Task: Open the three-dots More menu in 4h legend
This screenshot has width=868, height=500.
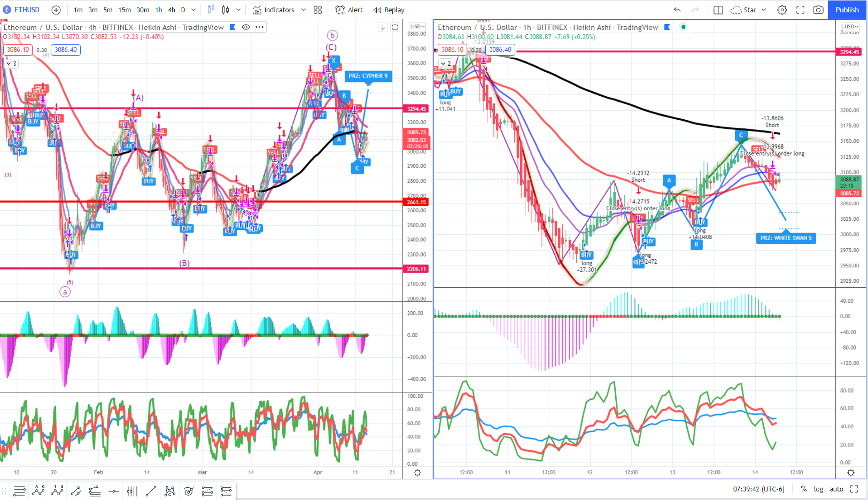Action: [x=259, y=27]
